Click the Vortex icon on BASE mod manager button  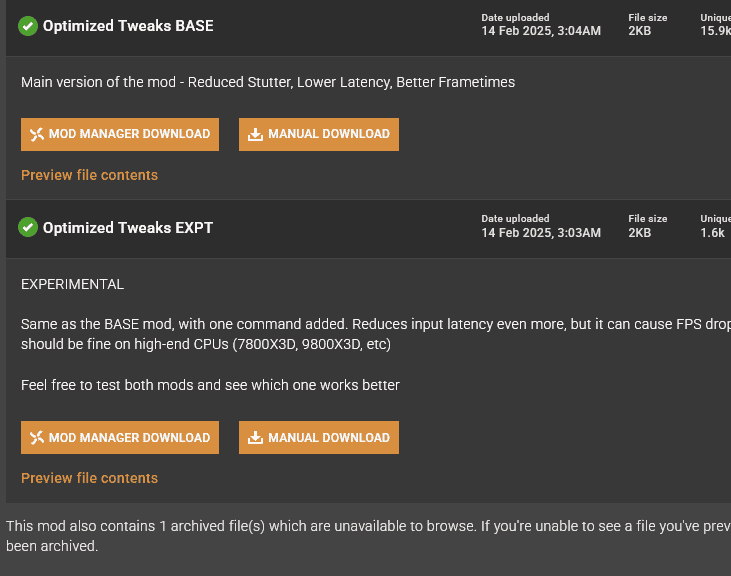pyautogui.click(x=37, y=134)
